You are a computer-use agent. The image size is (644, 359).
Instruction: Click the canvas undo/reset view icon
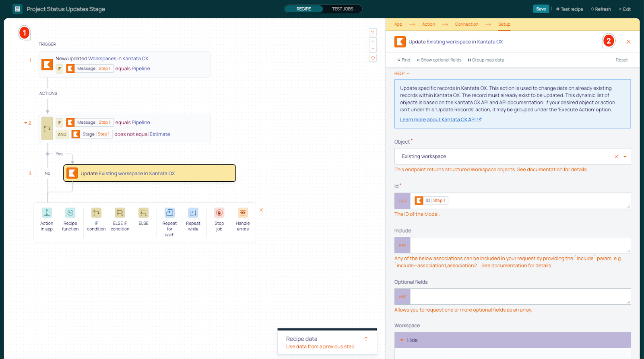373,32
